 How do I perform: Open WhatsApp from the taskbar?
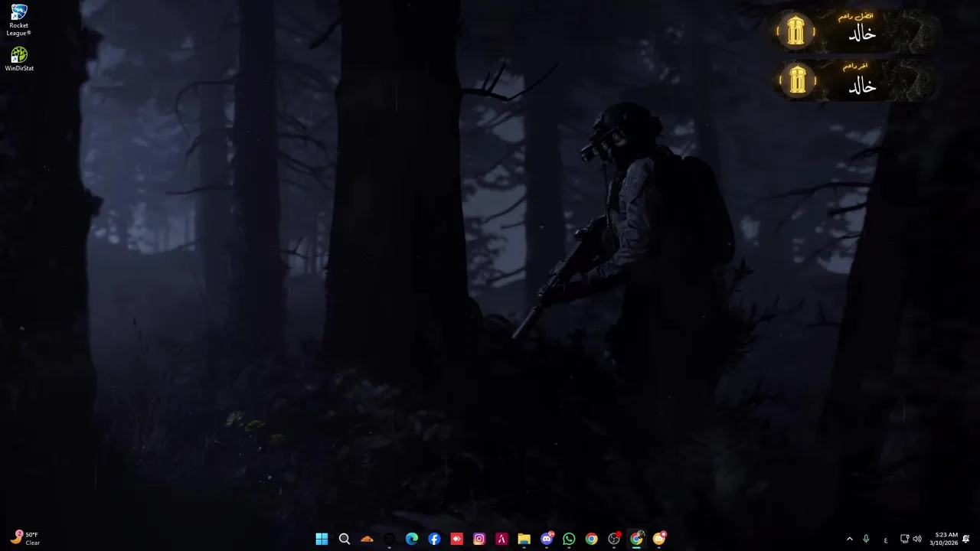point(569,539)
